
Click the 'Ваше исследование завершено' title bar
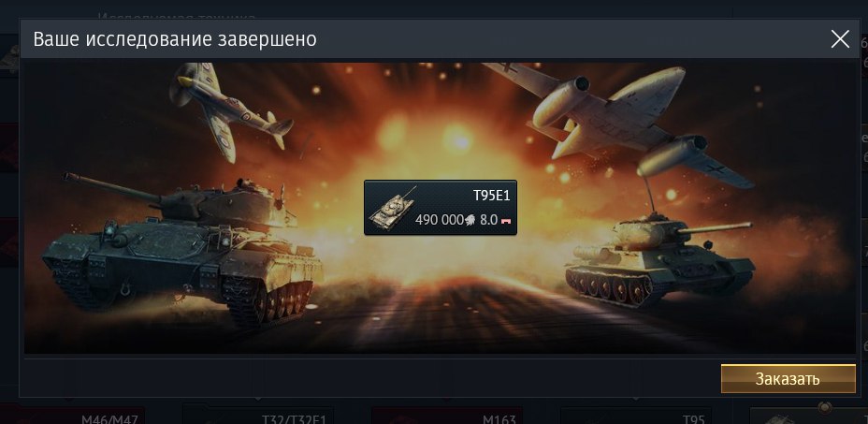point(175,39)
